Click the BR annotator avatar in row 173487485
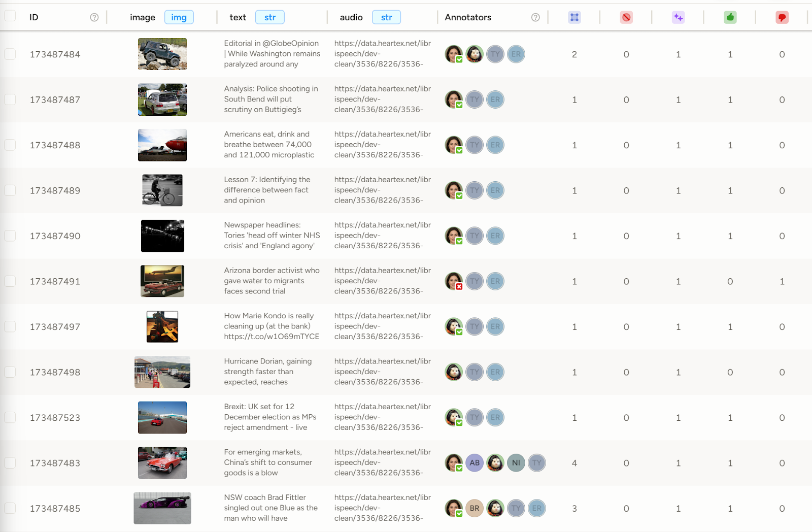812x532 pixels. tap(474, 508)
